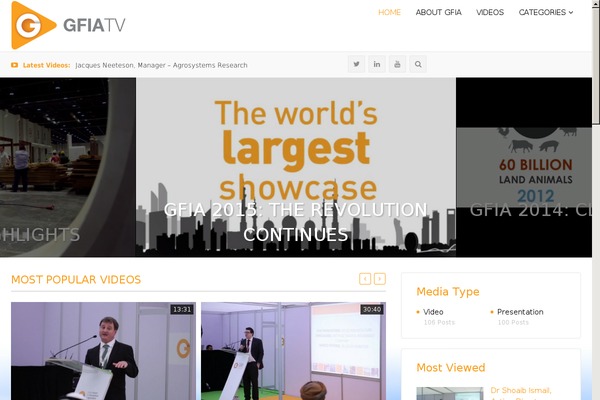Click the Latest Videos label
Image resolution: width=600 pixels, height=400 pixels.
46,65
